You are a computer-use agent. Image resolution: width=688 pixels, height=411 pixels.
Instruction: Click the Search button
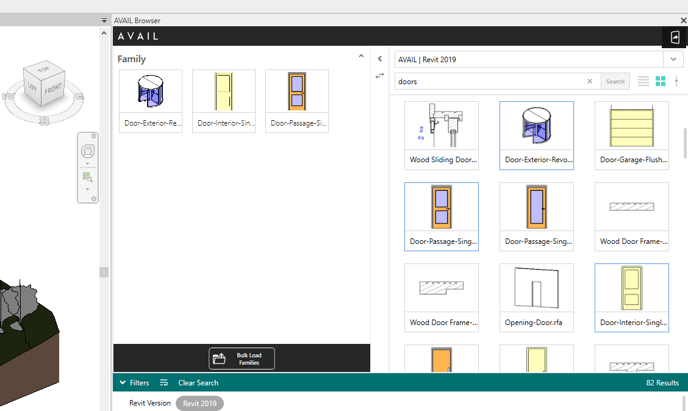click(x=615, y=81)
